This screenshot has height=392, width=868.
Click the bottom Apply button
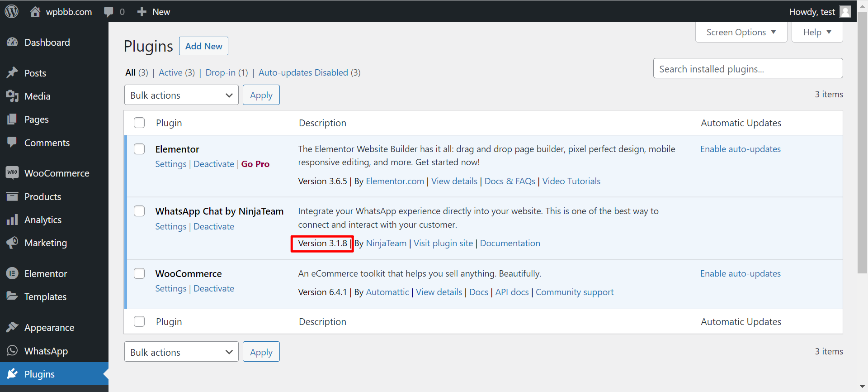[x=261, y=352]
